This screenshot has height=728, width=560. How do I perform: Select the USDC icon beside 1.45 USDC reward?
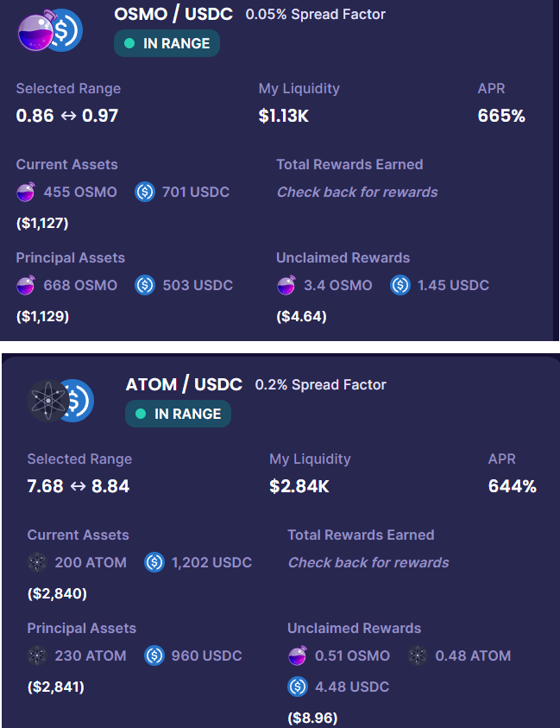pos(400,285)
